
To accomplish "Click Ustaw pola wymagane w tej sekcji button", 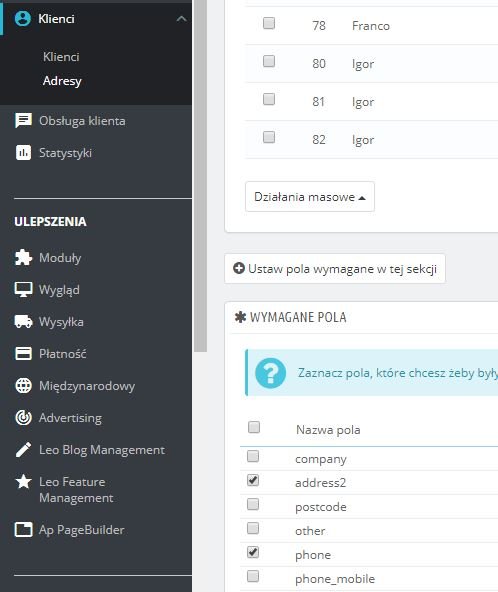I will pos(335,268).
